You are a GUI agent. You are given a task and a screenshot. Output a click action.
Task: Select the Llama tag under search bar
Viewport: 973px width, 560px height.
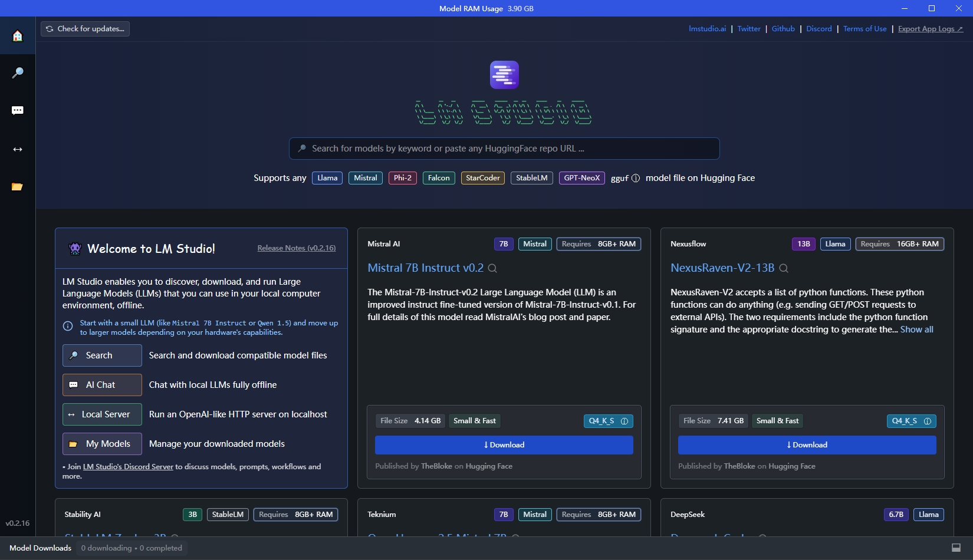(327, 178)
